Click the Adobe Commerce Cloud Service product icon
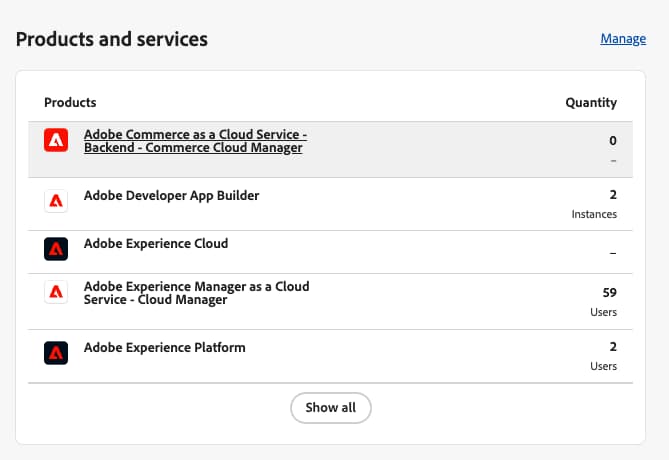 click(56, 141)
